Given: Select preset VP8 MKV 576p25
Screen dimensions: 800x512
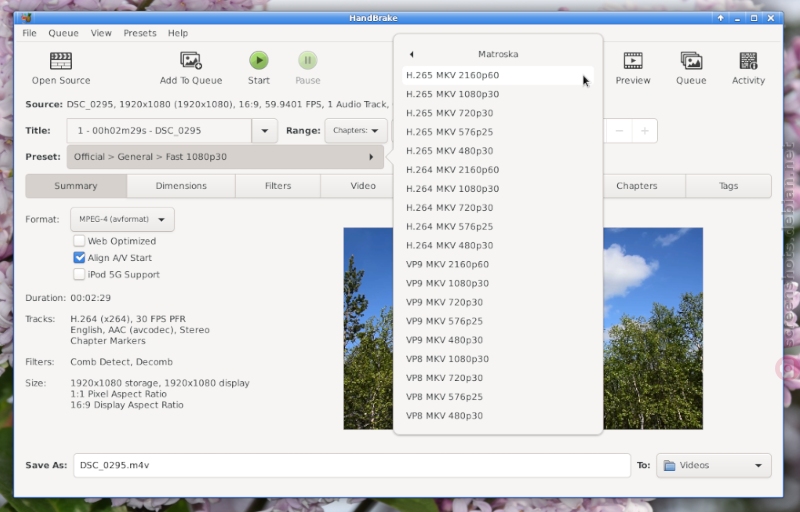Looking at the screenshot, I should click(497, 396).
